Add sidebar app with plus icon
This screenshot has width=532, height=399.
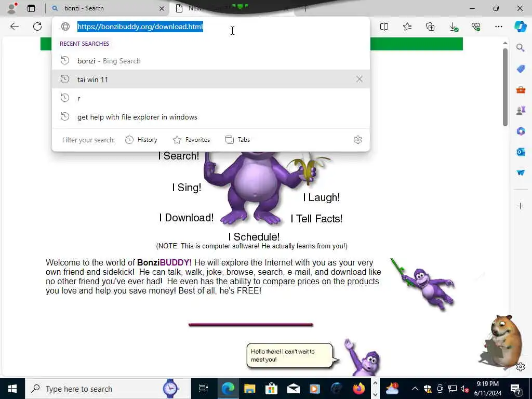[521, 206]
